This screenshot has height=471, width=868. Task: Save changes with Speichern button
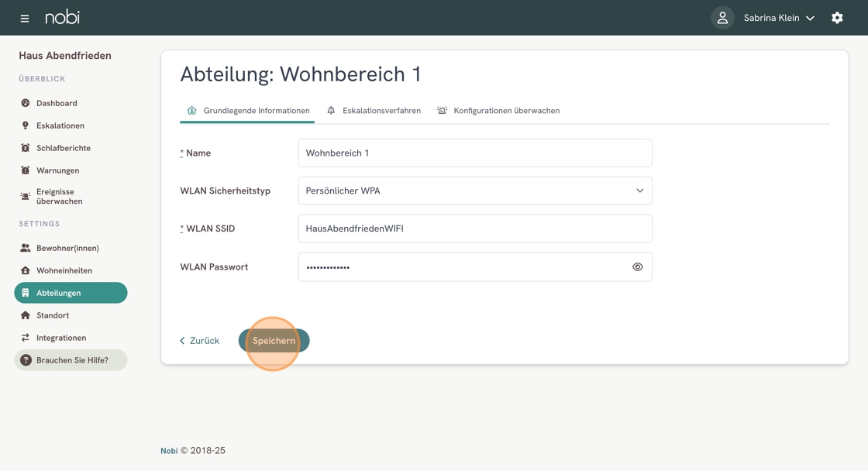coord(274,340)
